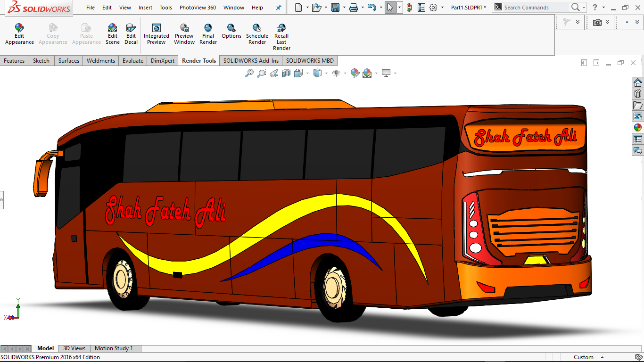Expand the Select tool dropdown arrow
This screenshot has width=644, height=362.
click(399, 8)
